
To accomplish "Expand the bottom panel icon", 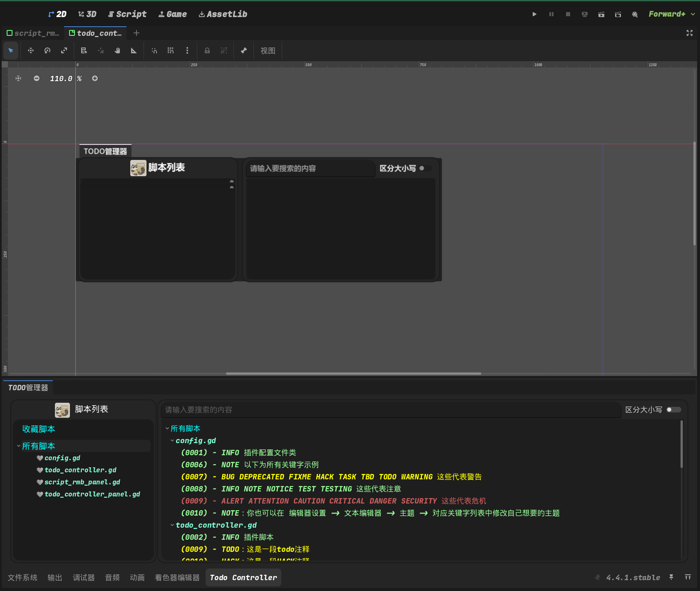I will pos(688,577).
